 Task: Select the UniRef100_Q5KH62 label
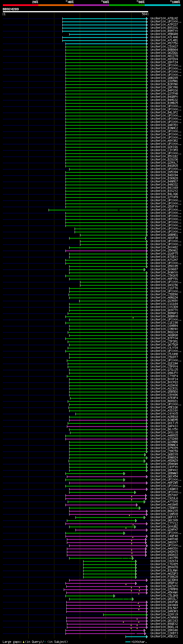[164, 250]
